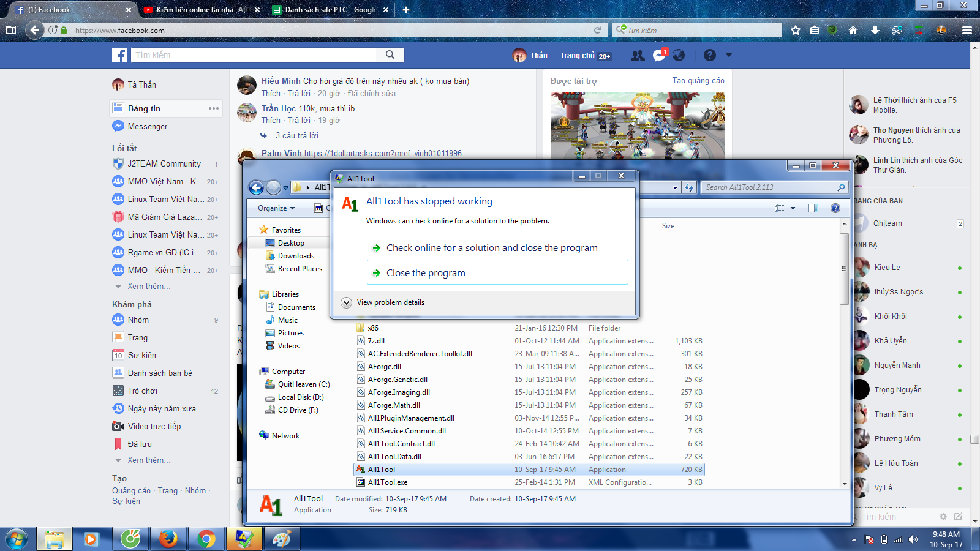
Task: Select the 7z.dll file row
Action: coord(530,341)
